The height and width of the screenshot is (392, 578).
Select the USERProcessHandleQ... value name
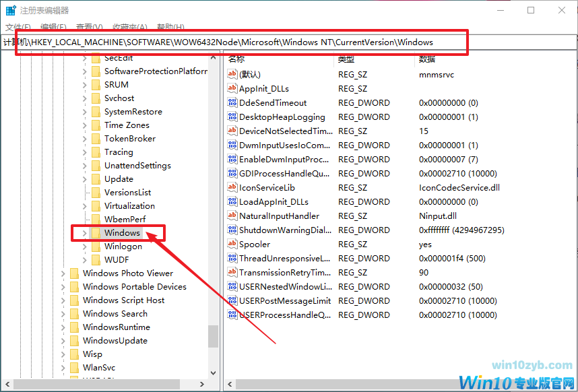(x=285, y=315)
